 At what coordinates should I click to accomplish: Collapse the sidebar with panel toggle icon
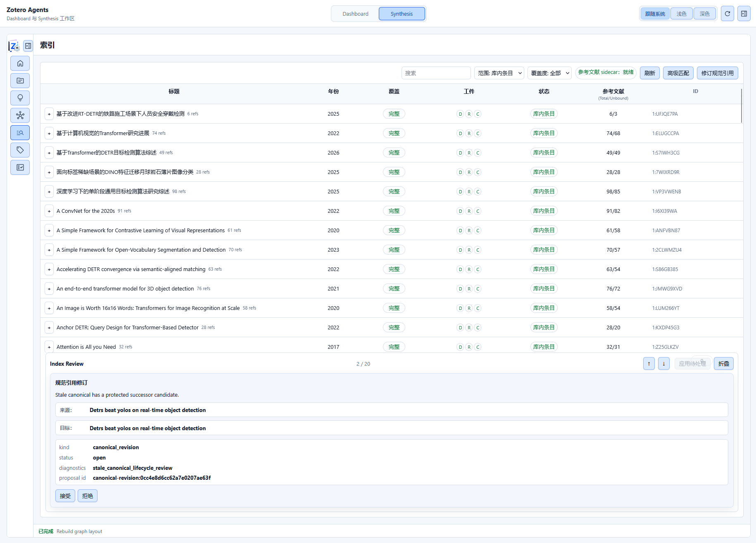tap(28, 46)
